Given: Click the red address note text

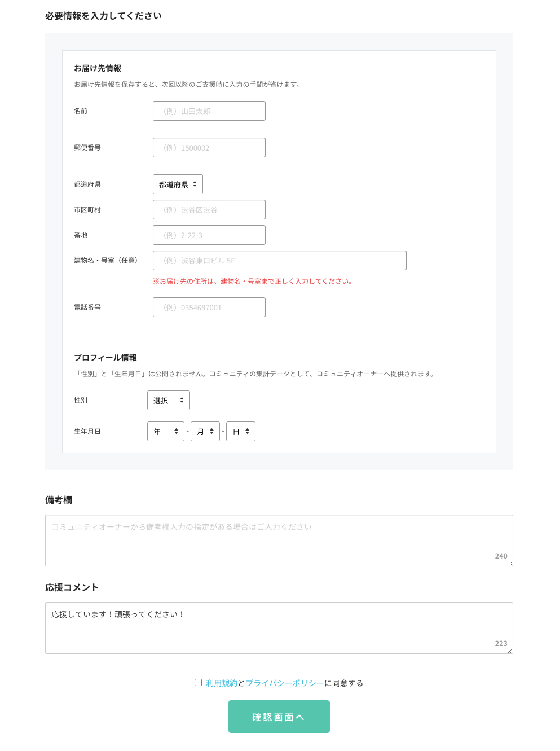Looking at the screenshot, I should coord(253,282).
